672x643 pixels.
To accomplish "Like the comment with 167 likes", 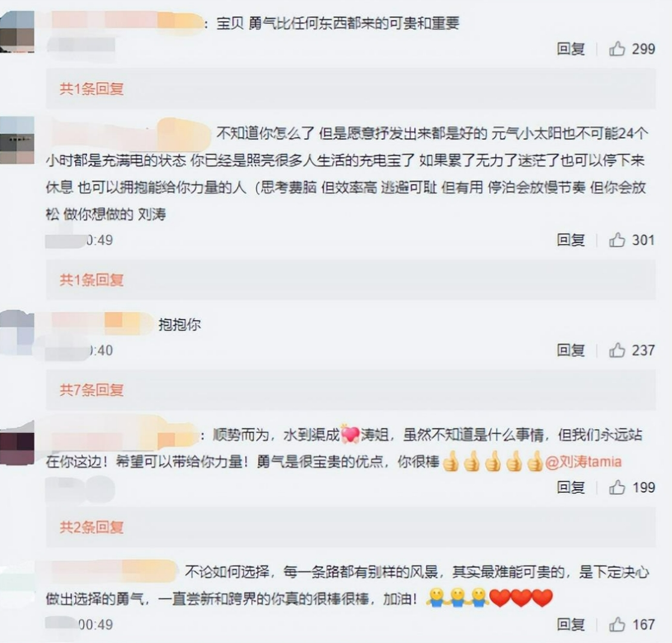I will 617,624.
